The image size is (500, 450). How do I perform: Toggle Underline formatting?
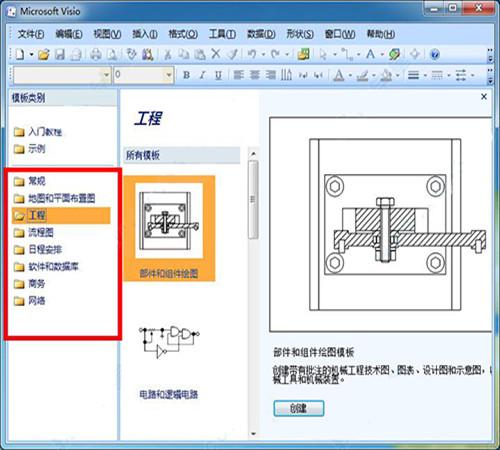(218, 75)
